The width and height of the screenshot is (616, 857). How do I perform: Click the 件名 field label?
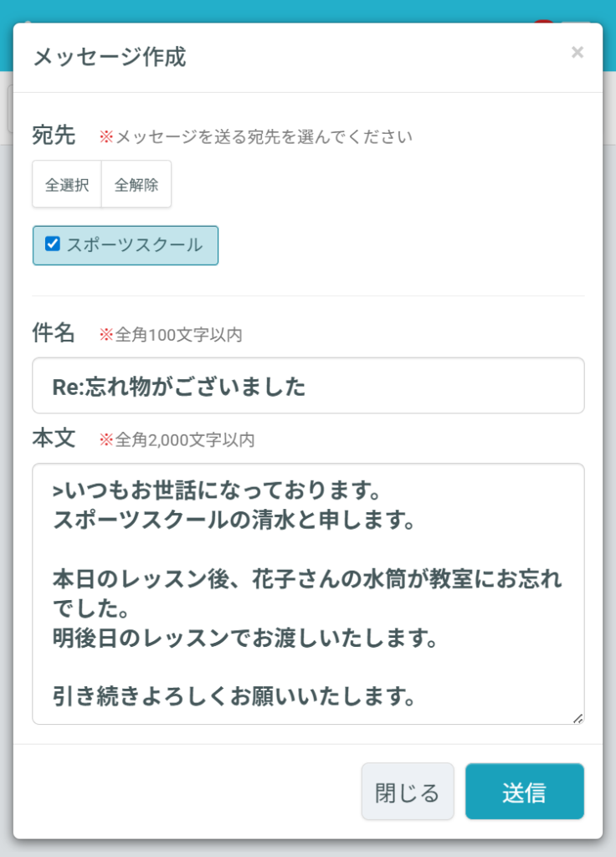coord(54,334)
